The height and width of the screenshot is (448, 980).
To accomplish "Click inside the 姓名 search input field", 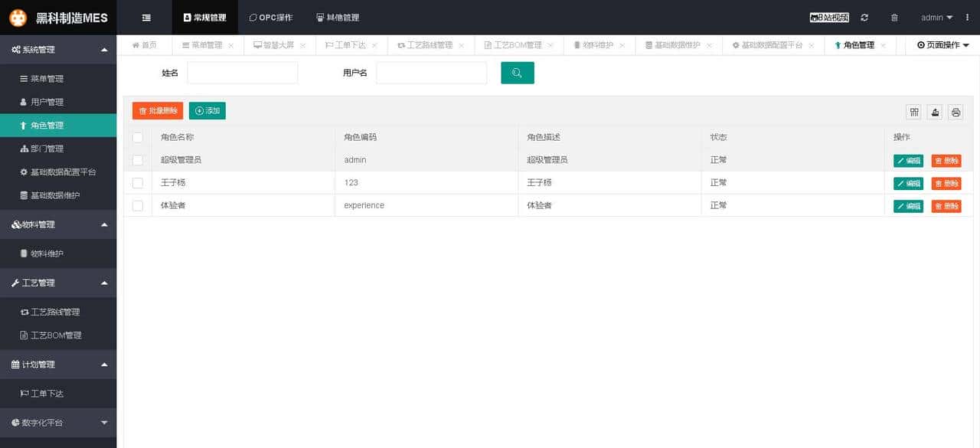I will [x=242, y=72].
